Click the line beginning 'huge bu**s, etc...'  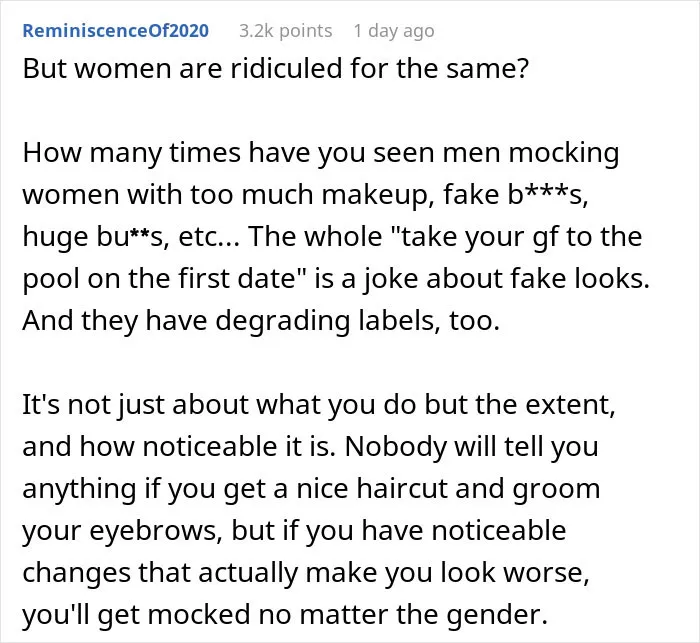click(332, 237)
